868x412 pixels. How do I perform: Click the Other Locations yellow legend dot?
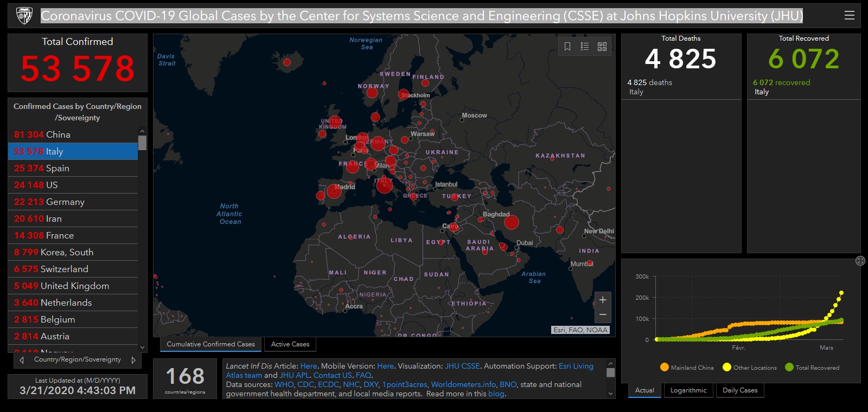click(727, 367)
